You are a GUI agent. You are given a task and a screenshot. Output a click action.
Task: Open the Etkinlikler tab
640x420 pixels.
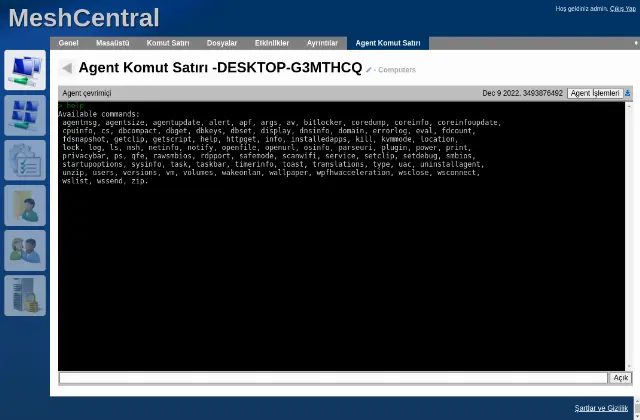(272, 43)
